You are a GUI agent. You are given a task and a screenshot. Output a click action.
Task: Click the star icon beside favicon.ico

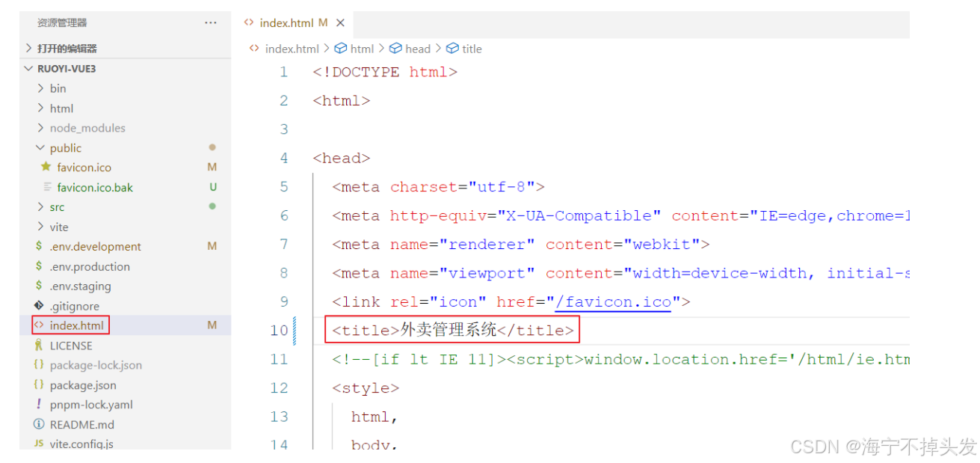pyautogui.click(x=46, y=167)
